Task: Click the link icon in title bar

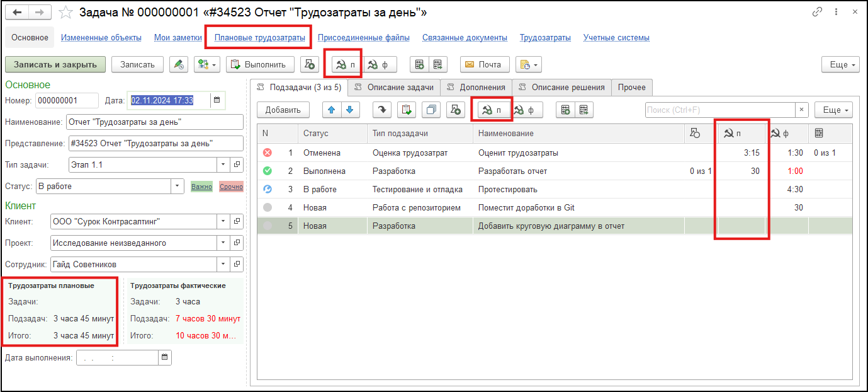Action: click(818, 12)
